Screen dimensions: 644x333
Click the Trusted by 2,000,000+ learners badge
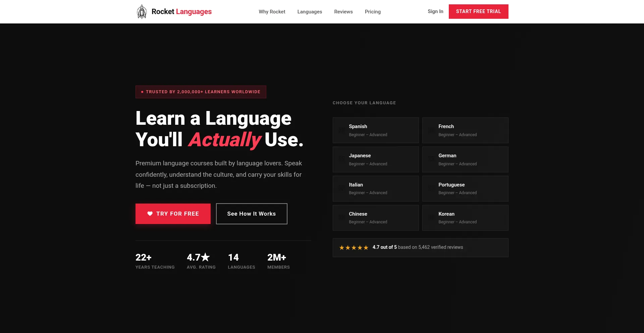pyautogui.click(x=201, y=92)
